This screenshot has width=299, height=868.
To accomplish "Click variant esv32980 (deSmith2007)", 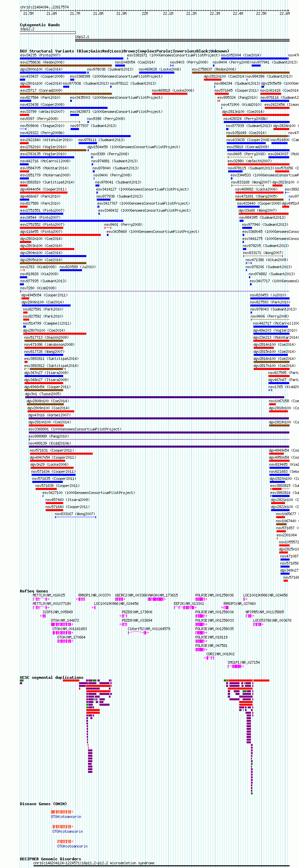I will coord(249,161).
